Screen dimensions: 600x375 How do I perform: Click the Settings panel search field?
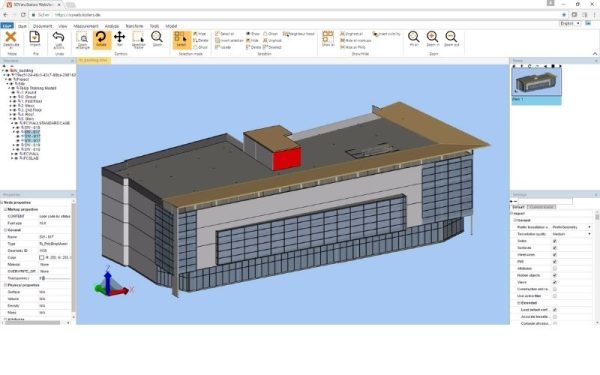click(545, 201)
